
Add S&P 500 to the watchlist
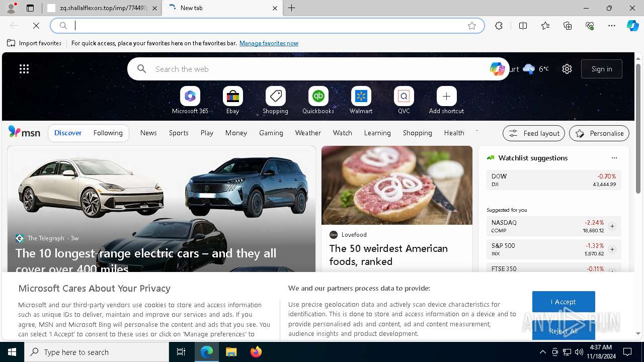[612, 249]
